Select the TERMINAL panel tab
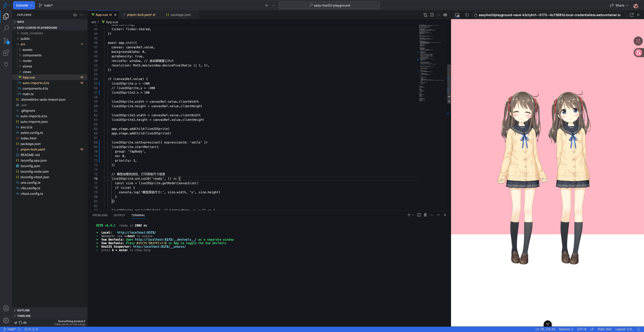The image size is (644, 332). tap(138, 215)
